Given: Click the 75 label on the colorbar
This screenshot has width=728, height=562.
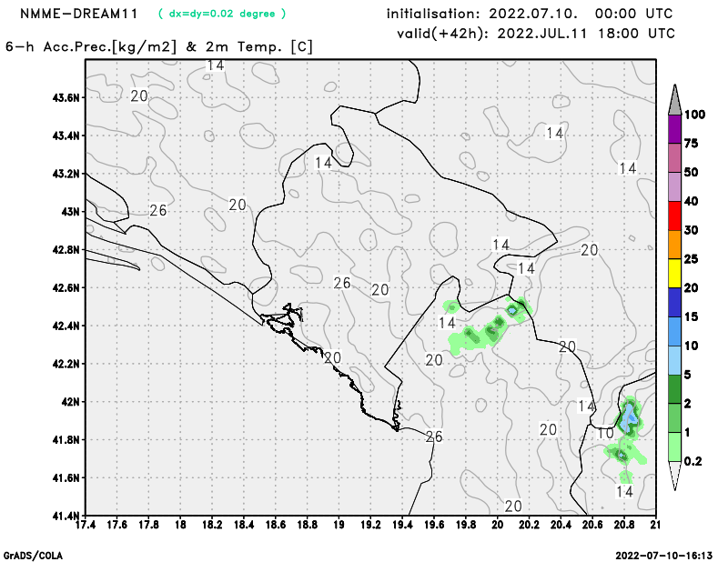Looking at the screenshot, I should (x=692, y=144).
